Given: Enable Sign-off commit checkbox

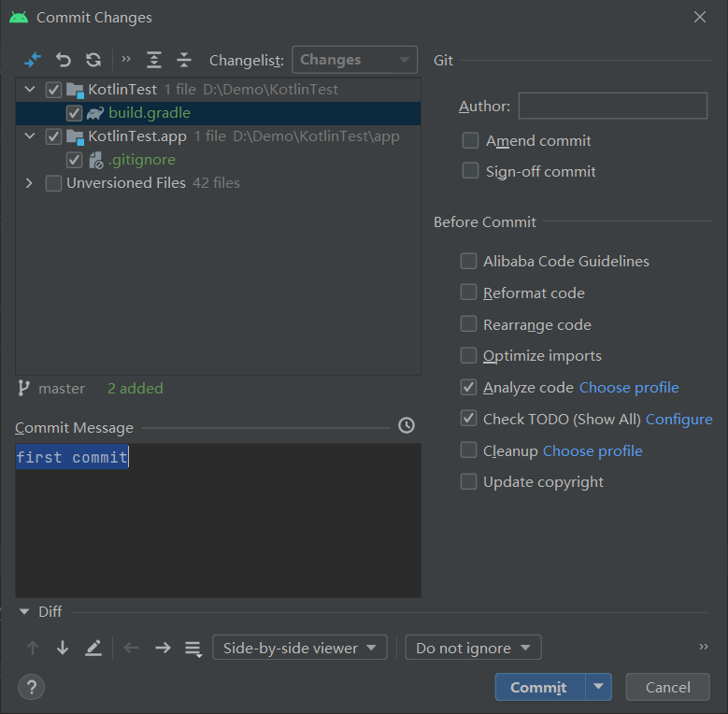Looking at the screenshot, I should (470, 171).
